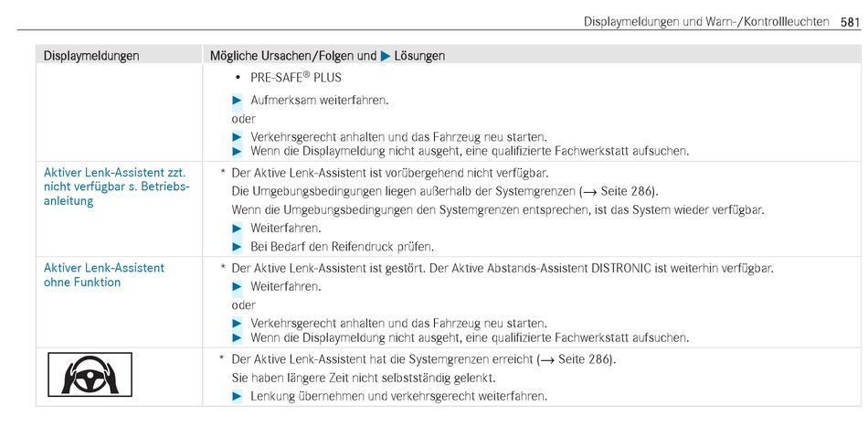Screen dimensions: 868x427
Task: Click the word 'DISTRONIC' in the text
Action: point(621,269)
